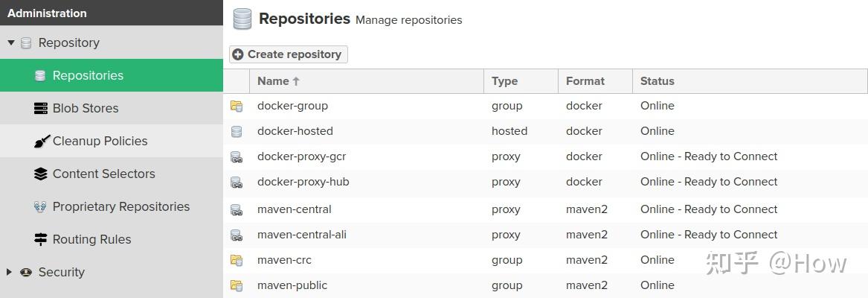Viewport: 868px width, 298px height.
Task: Open the Repositories sidebar item
Action: 88,75
